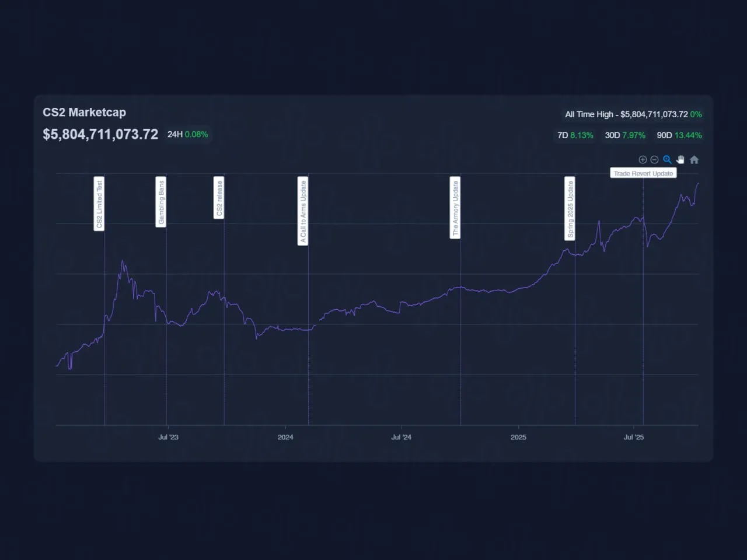The width and height of the screenshot is (747, 560).
Task: Select the Trade Revert Update label
Action: pos(643,173)
